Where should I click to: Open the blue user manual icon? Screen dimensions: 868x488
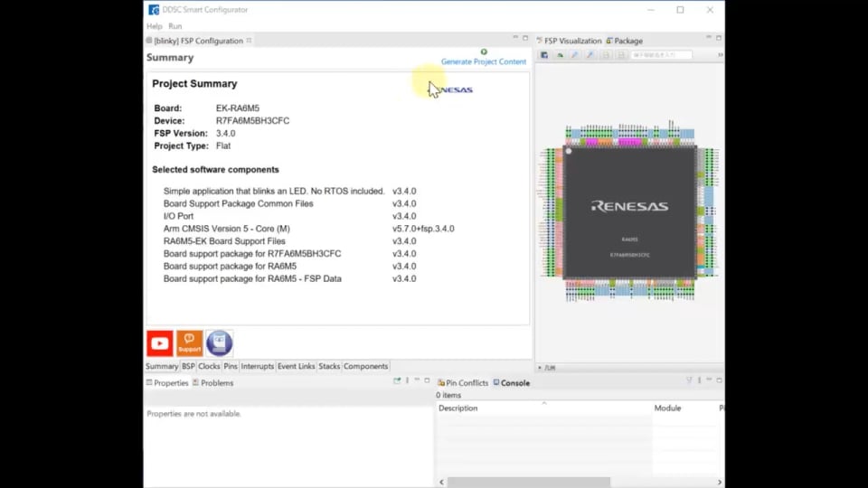tap(219, 343)
